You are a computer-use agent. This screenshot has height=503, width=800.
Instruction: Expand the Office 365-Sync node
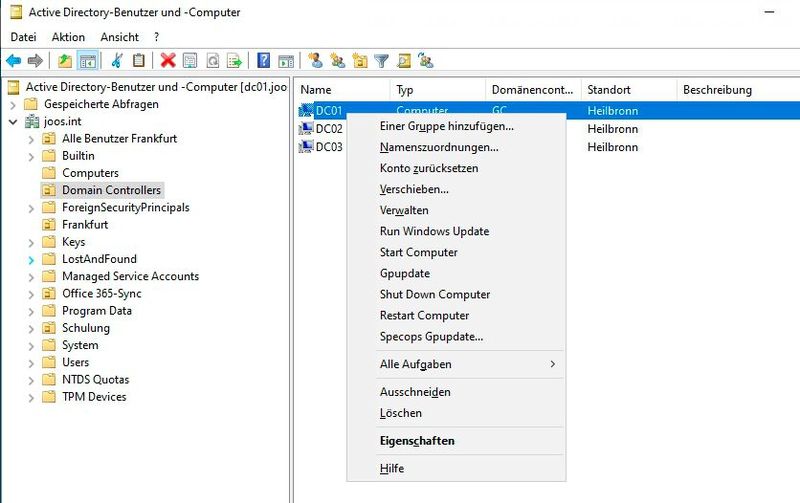(x=31, y=294)
